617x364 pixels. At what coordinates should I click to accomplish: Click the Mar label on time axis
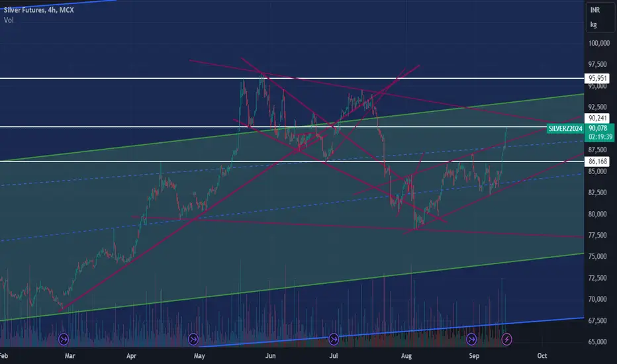tap(70, 356)
